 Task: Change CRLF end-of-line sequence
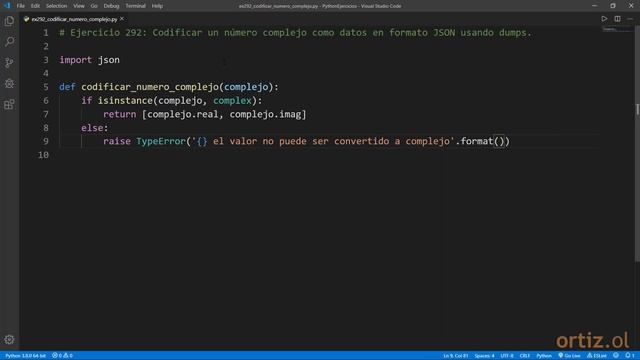click(524, 356)
